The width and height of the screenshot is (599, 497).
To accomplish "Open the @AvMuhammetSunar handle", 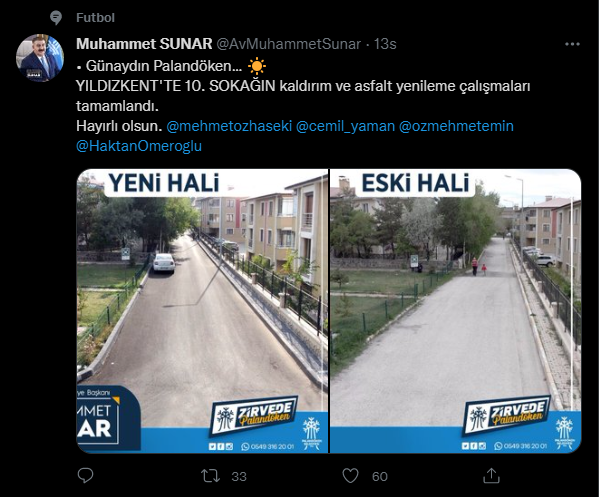I will click(289, 44).
